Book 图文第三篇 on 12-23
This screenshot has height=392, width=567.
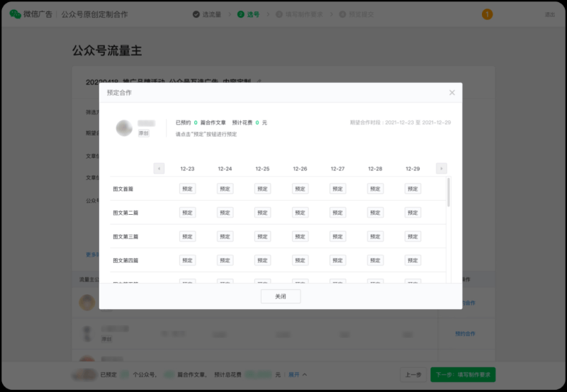click(x=187, y=237)
